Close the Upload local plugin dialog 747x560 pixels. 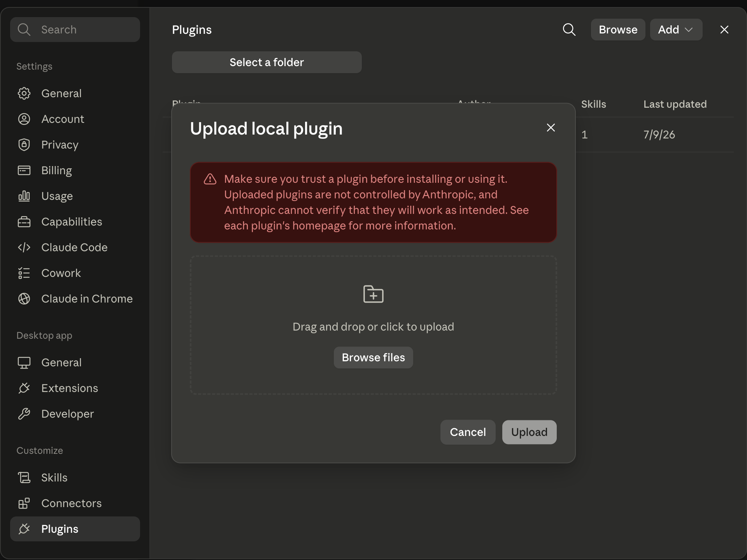tap(551, 128)
